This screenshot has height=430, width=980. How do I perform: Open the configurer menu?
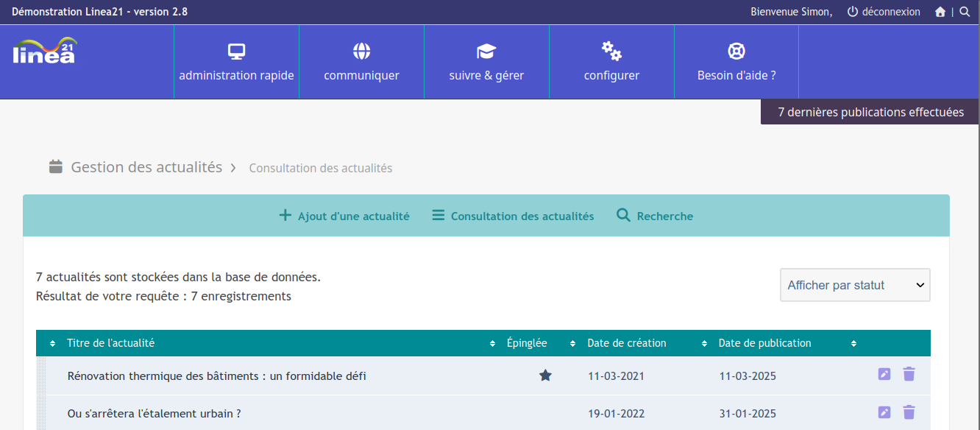611,62
